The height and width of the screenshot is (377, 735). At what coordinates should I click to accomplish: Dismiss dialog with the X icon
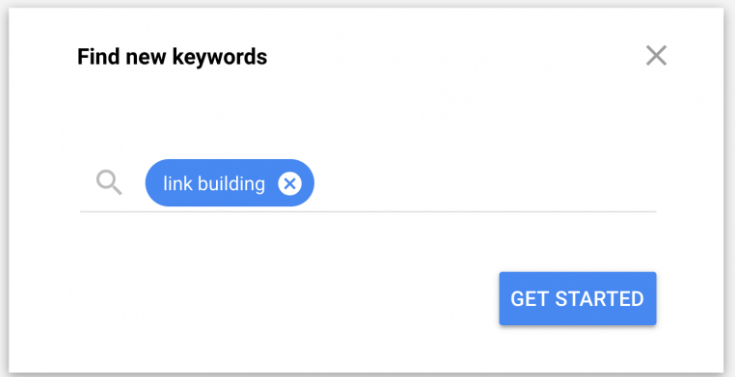click(x=656, y=56)
